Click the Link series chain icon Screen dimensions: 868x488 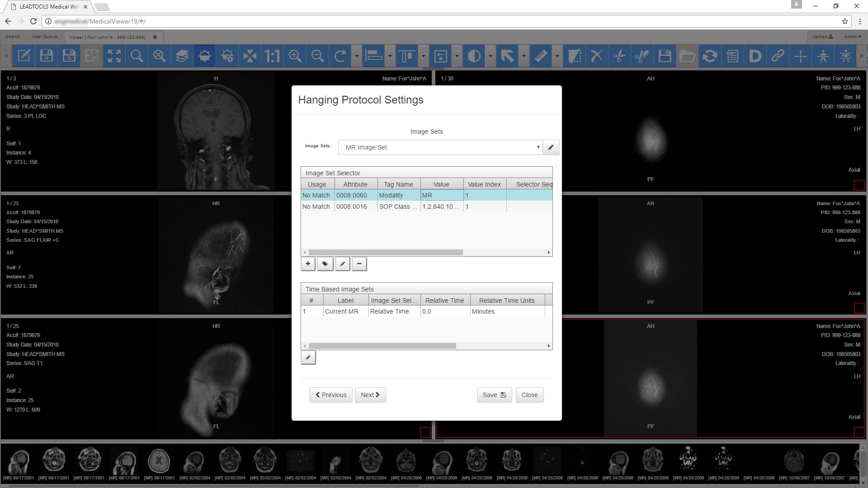pyautogui.click(x=778, y=56)
